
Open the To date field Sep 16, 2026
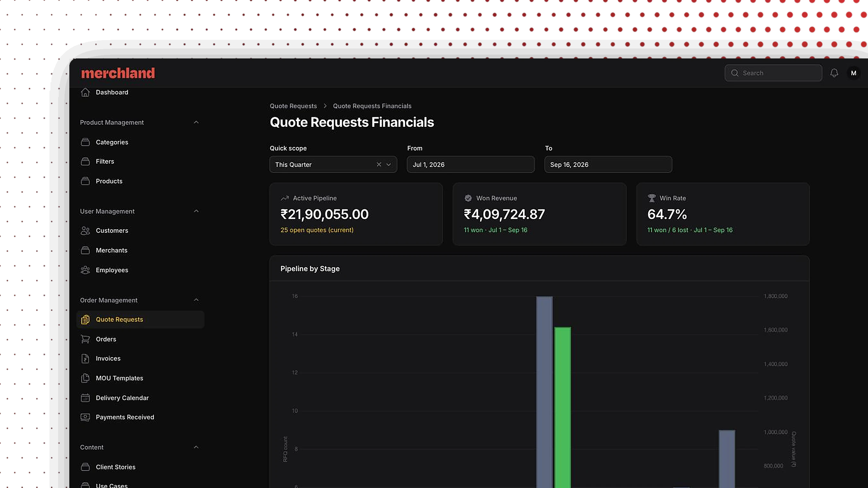point(608,164)
